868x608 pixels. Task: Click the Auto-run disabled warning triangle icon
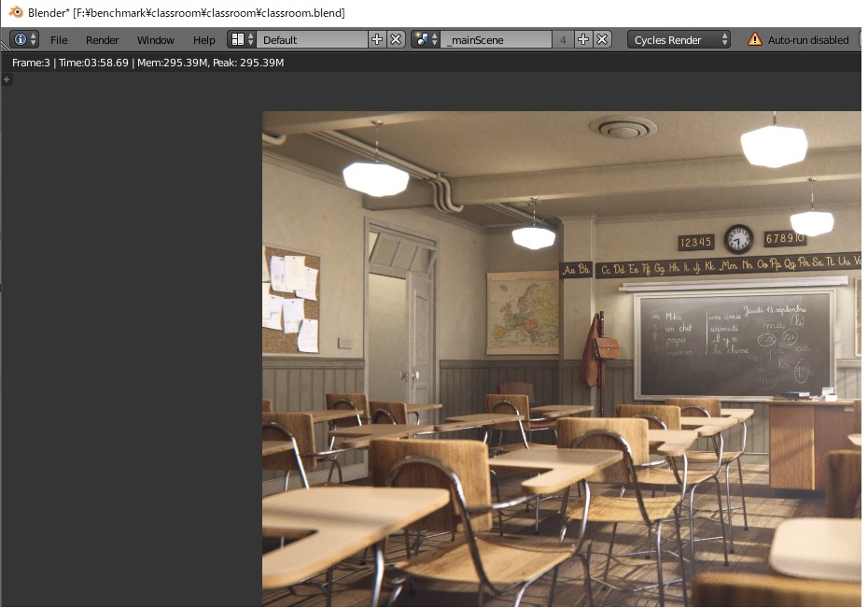click(755, 39)
